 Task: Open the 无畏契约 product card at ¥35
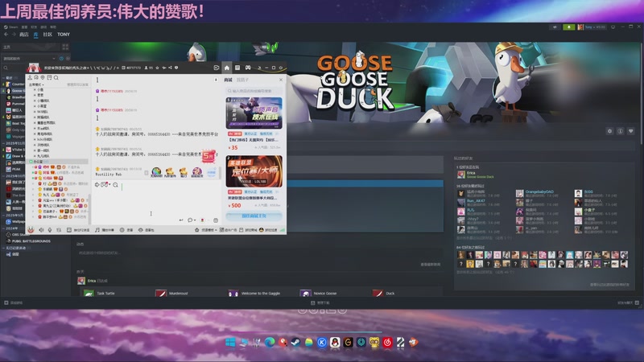(254, 123)
